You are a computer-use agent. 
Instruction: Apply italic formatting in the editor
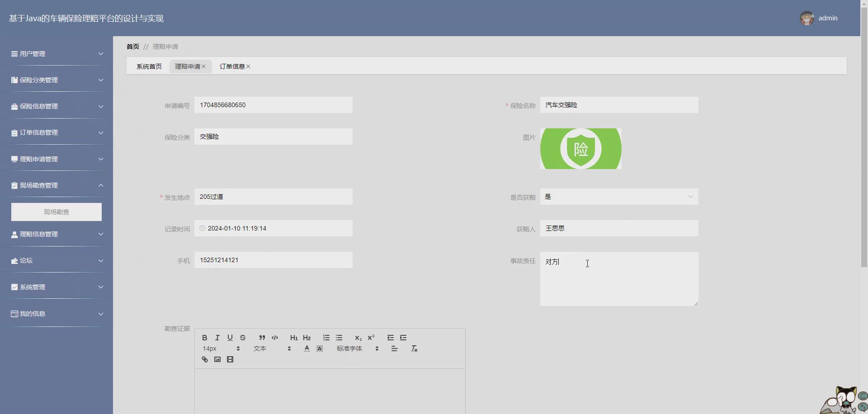[x=217, y=337]
